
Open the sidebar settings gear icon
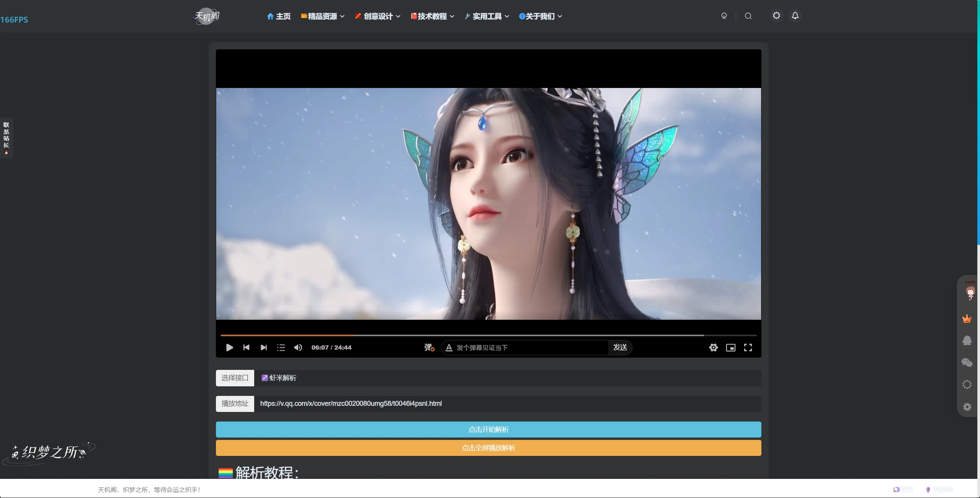[x=967, y=407]
